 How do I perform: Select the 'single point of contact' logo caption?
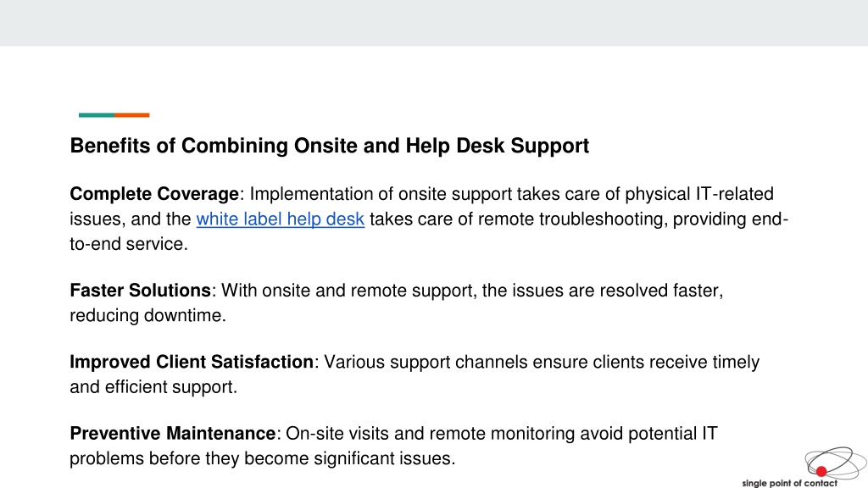tap(789, 483)
